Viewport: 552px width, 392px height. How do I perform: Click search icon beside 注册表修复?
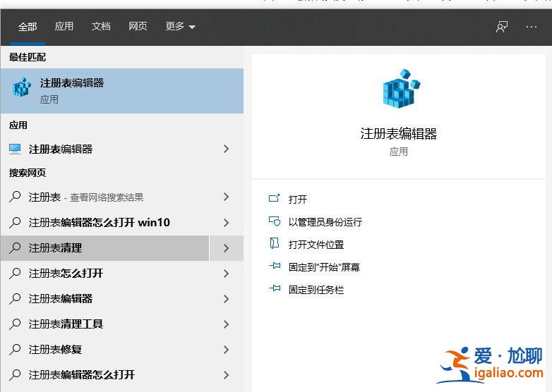point(15,350)
